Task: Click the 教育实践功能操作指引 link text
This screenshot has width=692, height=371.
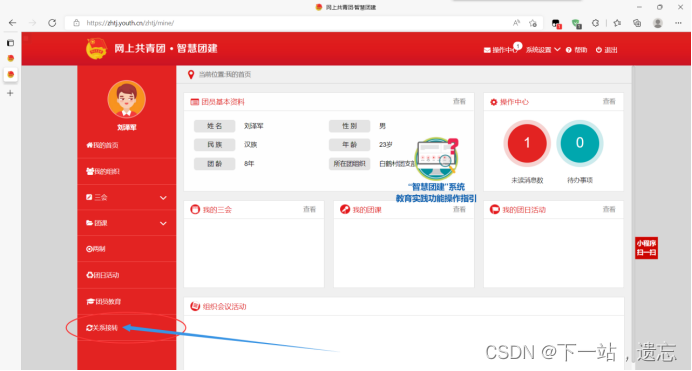Action: (436, 198)
